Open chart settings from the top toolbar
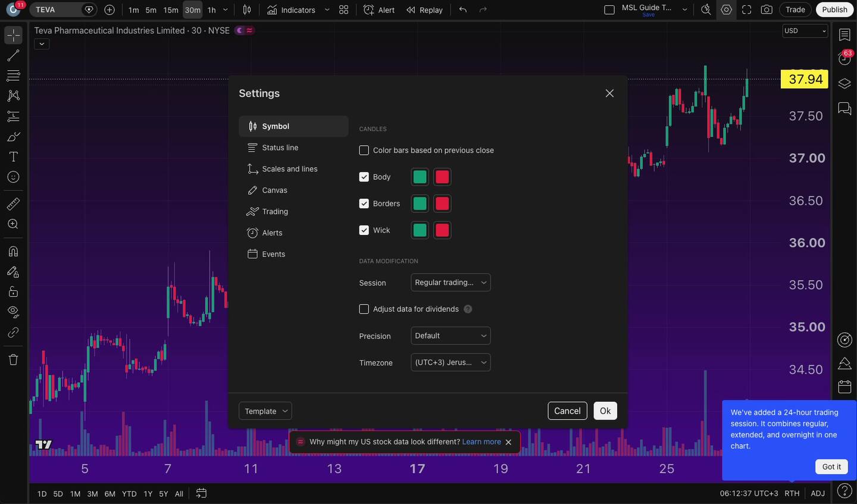Screen dimensions: 857x504 (x=727, y=10)
